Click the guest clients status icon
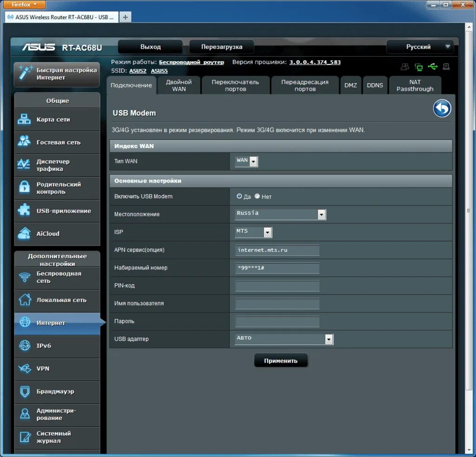This screenshot has width=476, height=457. click(405, 67)
